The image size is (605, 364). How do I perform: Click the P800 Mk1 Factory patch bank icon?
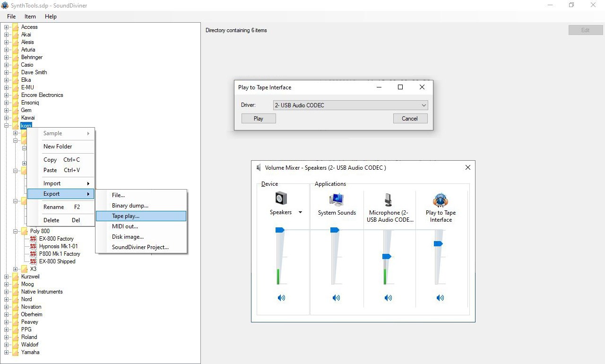[33, 254]
